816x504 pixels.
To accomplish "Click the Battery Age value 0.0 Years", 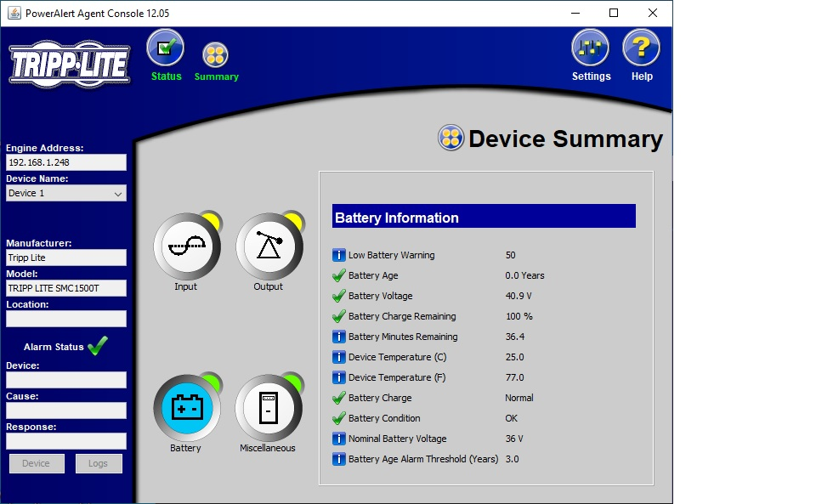I will tap(524, 275).
